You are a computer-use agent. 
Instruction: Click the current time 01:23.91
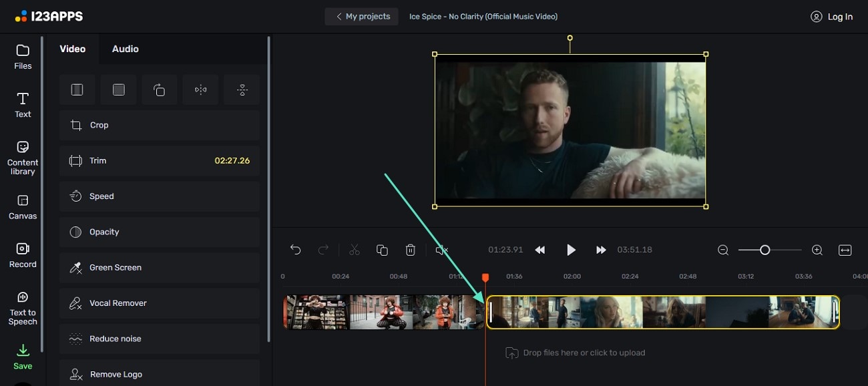click(x=505, y=250)
